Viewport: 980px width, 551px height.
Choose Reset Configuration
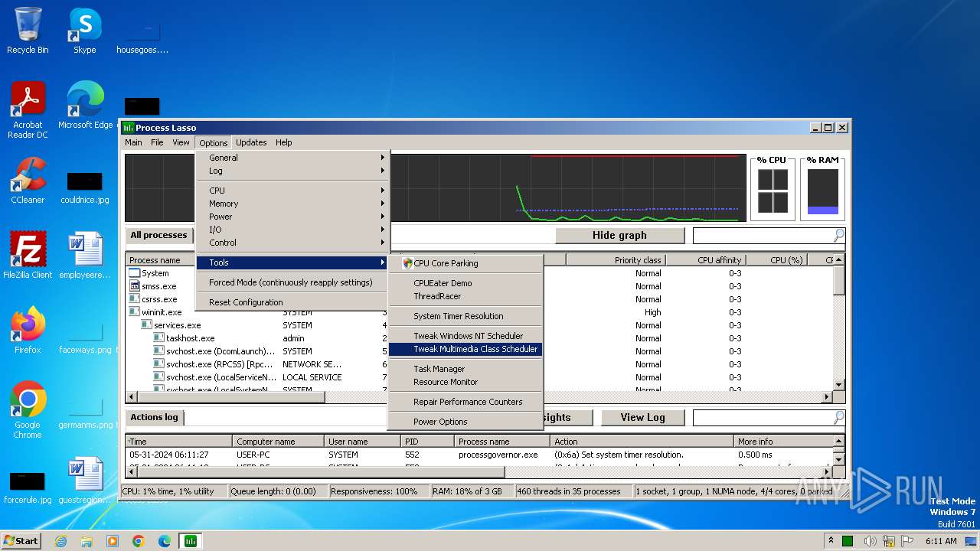point(292,302)
